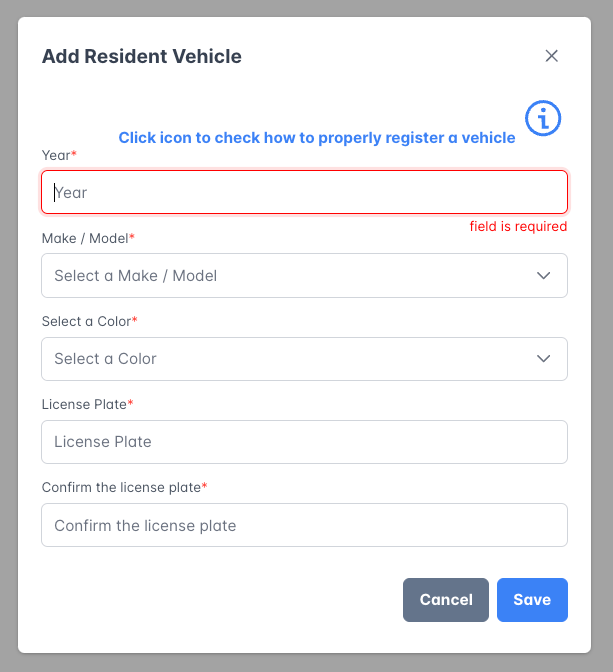Image resolution: width=613 pixels, height=672 pixels.
Task: Click the chevron arrow in Color dropdown
Action: (x=544, y=359)
